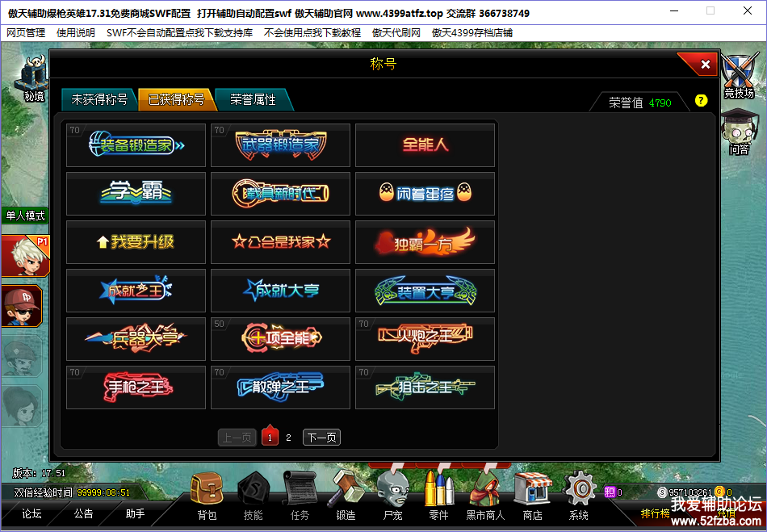Open the 任务 quest scroll icon

[300, 495]
